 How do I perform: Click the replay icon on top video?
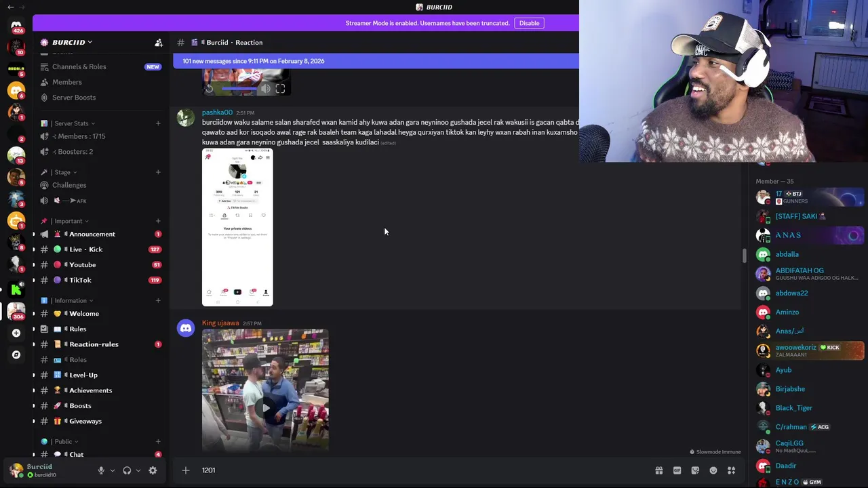tap(210, 88)
